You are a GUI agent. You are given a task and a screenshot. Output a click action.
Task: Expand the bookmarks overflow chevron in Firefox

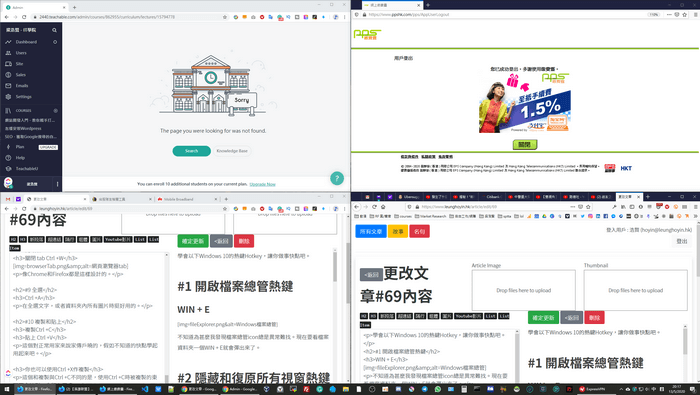695,216
